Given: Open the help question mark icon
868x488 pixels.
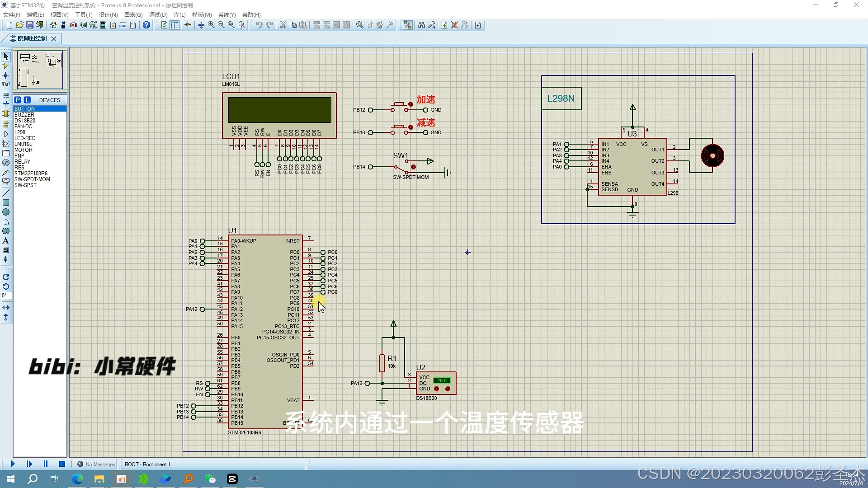Looking at the screenshot, I should [146, 25].
